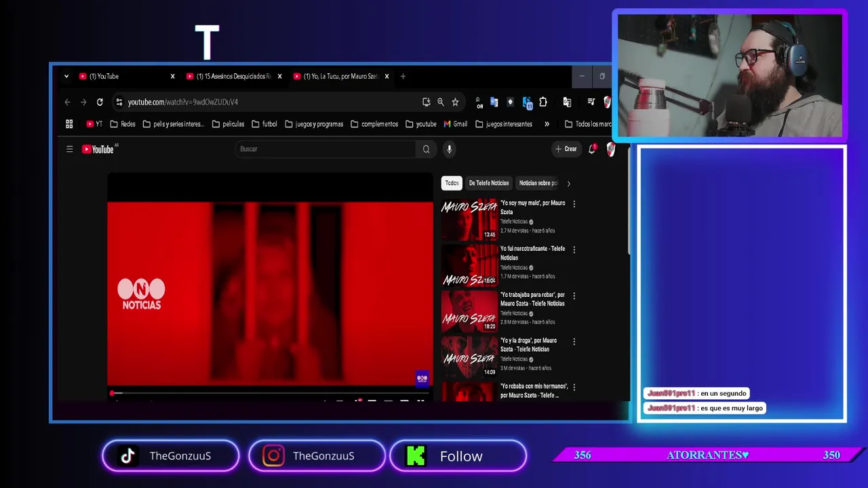Image resolution: width=868 pixels, height=488 pixels.
Task: Open 'Yo y la droga' video title
Action: [529, 345]
